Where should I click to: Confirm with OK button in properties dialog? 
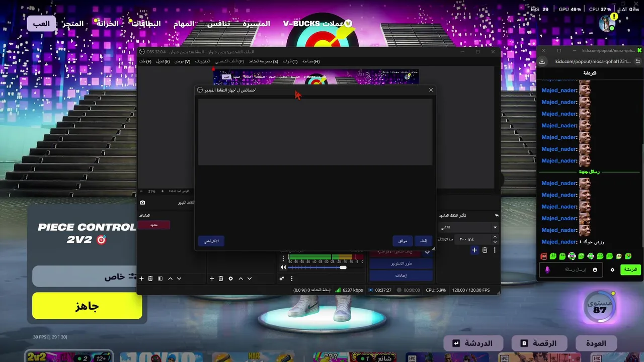[x=403, y=241]
